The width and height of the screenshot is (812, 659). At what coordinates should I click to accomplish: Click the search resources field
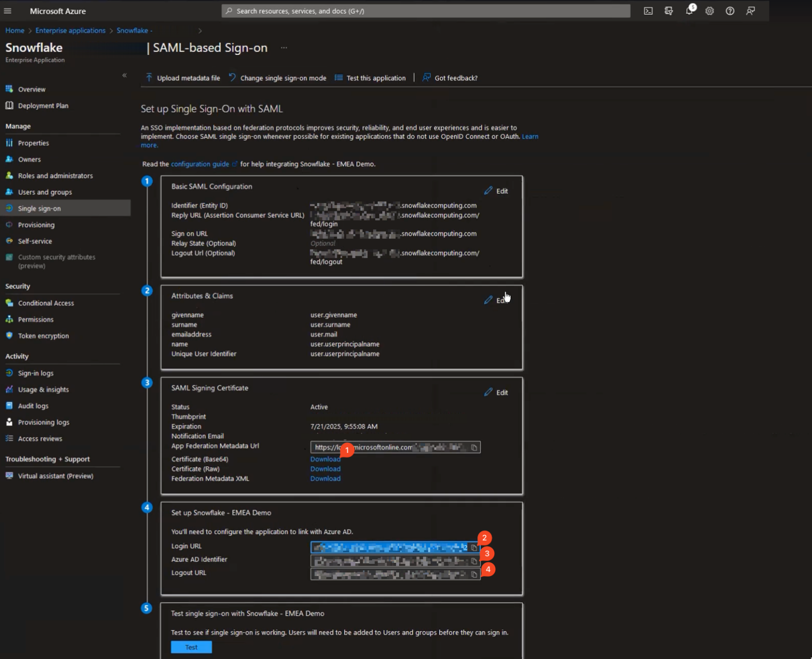(426, 11)
